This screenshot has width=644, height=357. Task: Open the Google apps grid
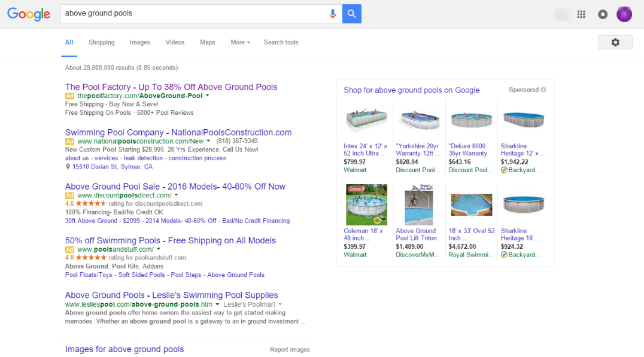[x=581, y=14]
